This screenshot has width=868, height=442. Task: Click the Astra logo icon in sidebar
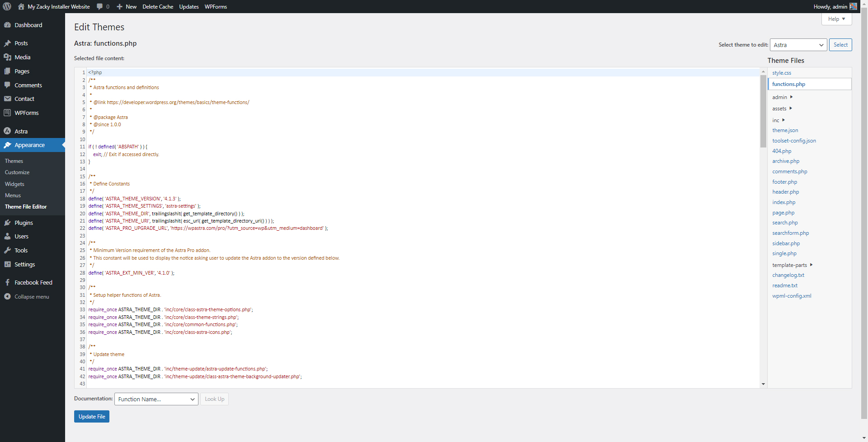click(7, 131)
